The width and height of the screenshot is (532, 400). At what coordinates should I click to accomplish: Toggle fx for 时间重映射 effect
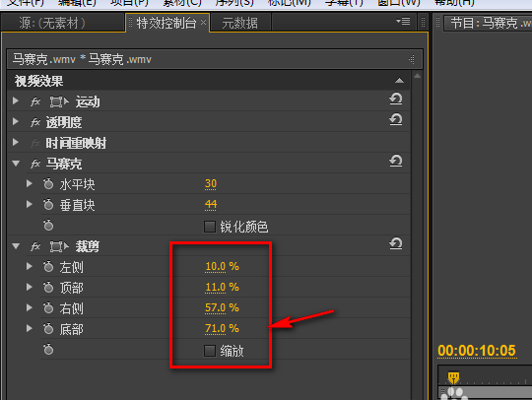coord(35,143)
